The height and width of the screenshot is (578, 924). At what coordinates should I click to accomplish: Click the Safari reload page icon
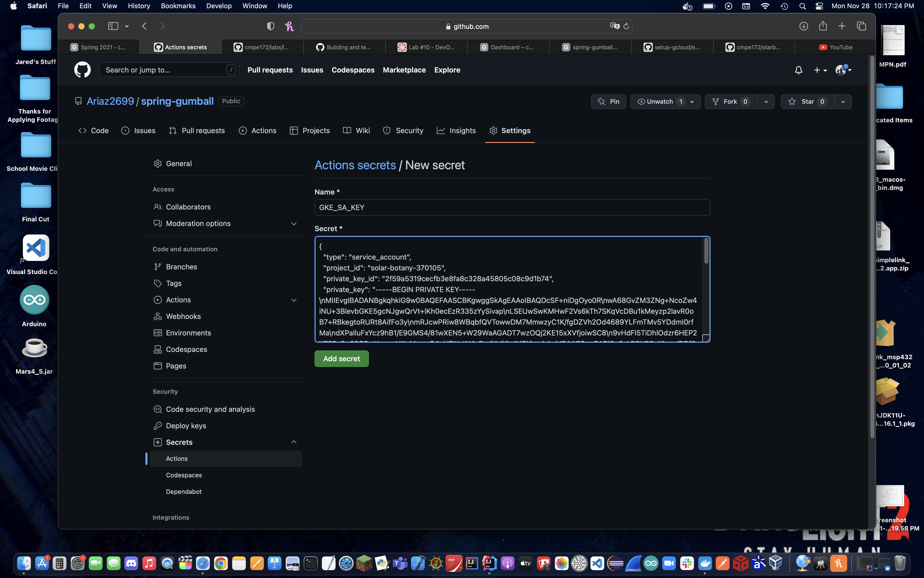pos(626,26)
